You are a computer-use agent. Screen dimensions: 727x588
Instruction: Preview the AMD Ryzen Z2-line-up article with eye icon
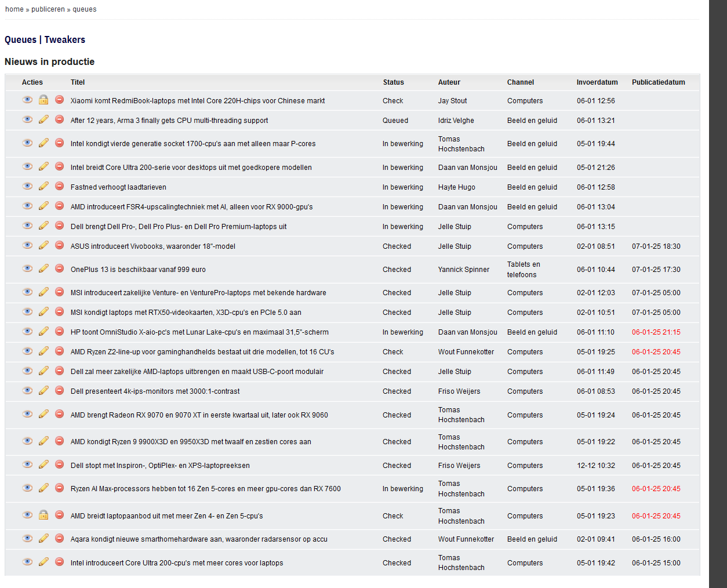[27, 351]
